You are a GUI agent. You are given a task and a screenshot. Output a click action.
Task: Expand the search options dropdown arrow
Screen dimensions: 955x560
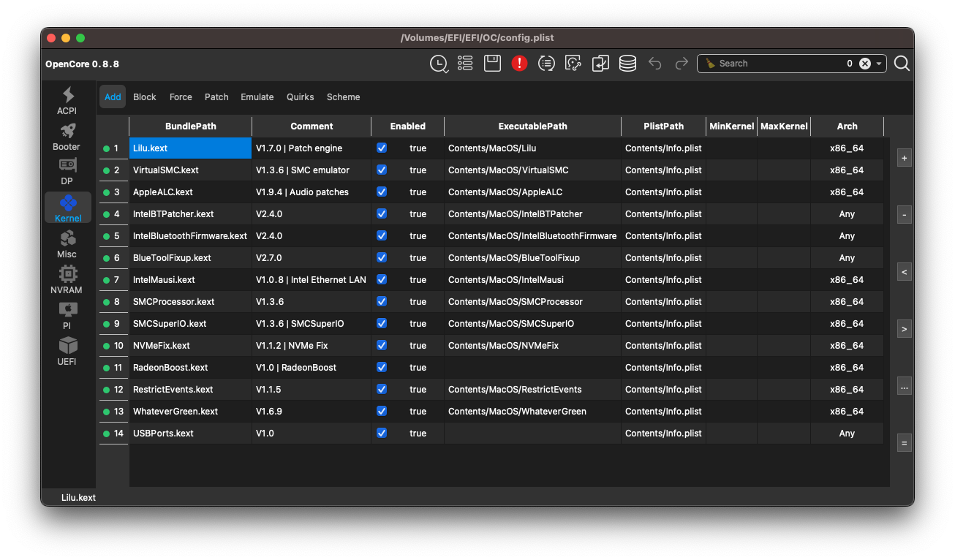click(879, 64)
